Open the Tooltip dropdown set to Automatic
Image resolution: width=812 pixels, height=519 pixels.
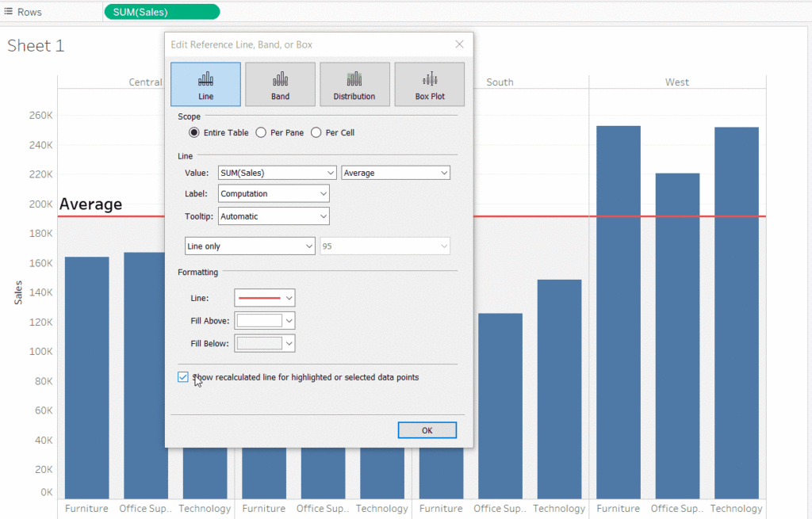[273, 216]
